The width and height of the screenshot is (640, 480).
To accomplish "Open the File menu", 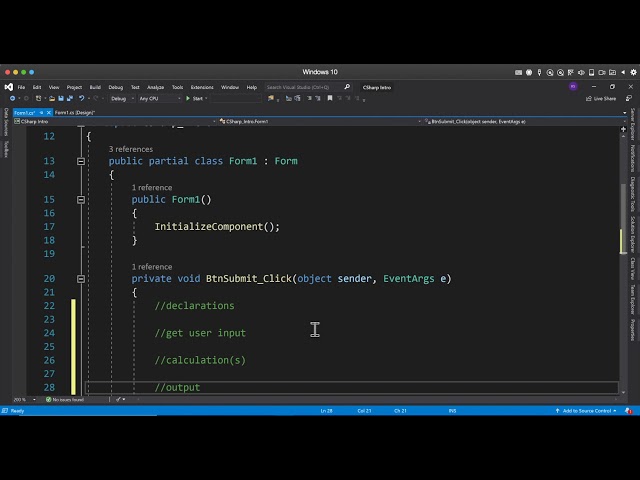I will (x=21, y=87).
